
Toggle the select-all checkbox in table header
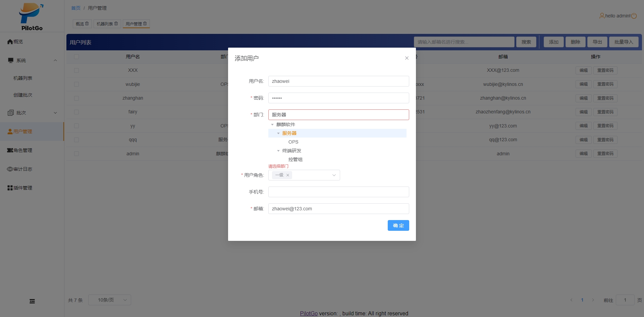click(76, 57)
